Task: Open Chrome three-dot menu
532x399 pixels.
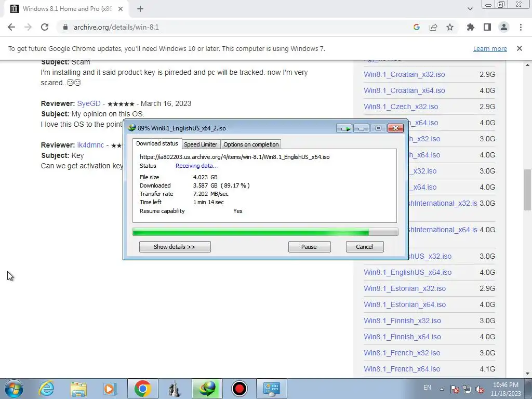Action: pos(521,27)
